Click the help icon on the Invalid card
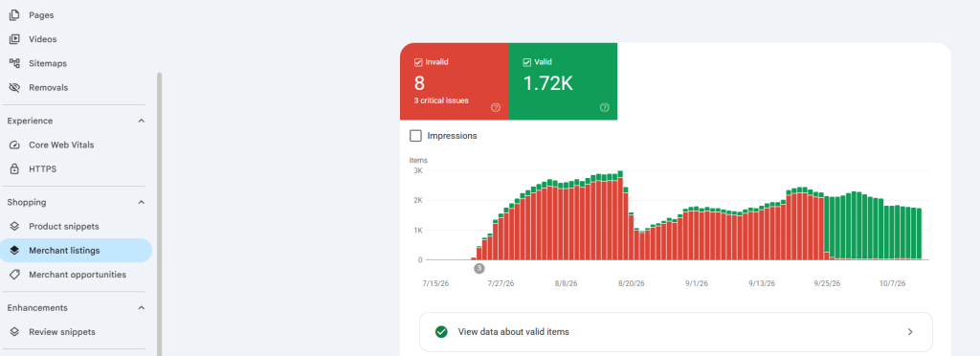The image size is (980, 356). (x=496, y=107)
